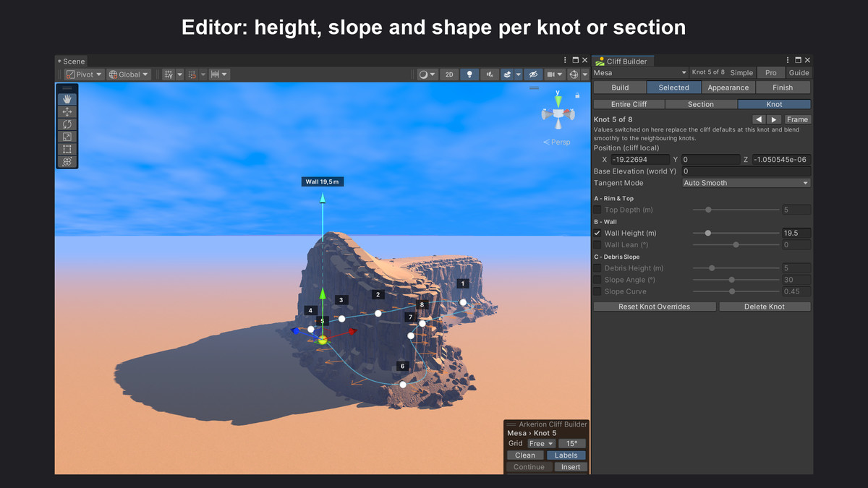This screenshot has height=488, width=868.
Task: Select Knot scope tab
Action: (x=774, y=104)
